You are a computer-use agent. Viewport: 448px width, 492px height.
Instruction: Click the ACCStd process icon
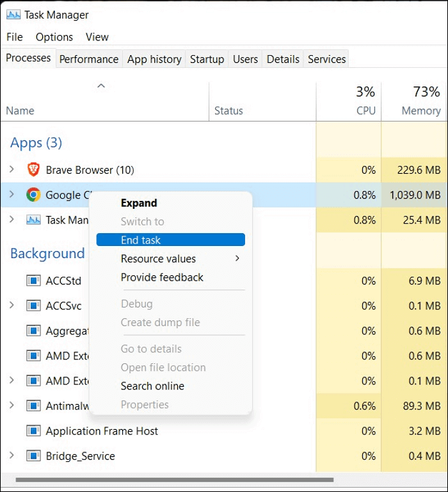point(33,281)
